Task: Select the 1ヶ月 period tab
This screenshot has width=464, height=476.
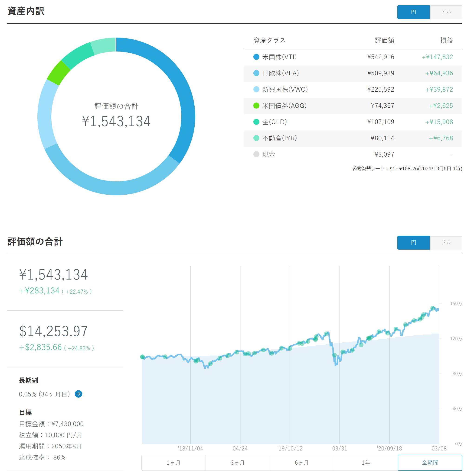Action: point(173,462)
